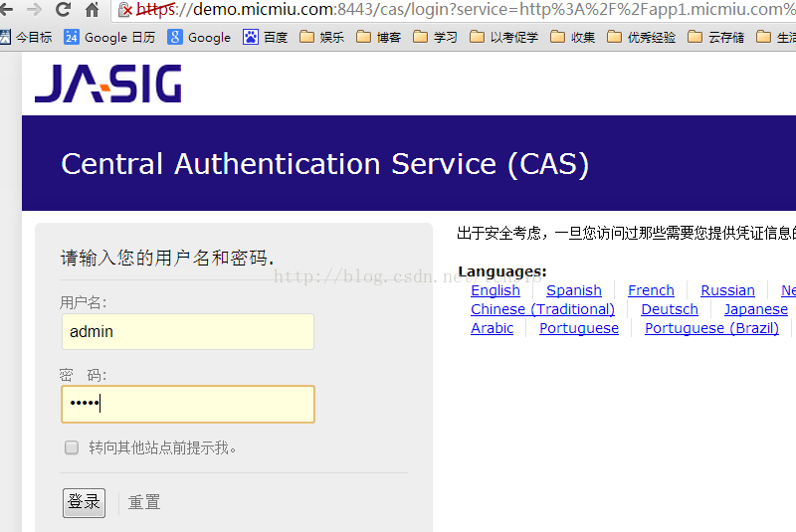The width and height of the screenshot is (796, 532).
Task: Open the 娱乐 bookmark folder
Action: click(321, 37)
